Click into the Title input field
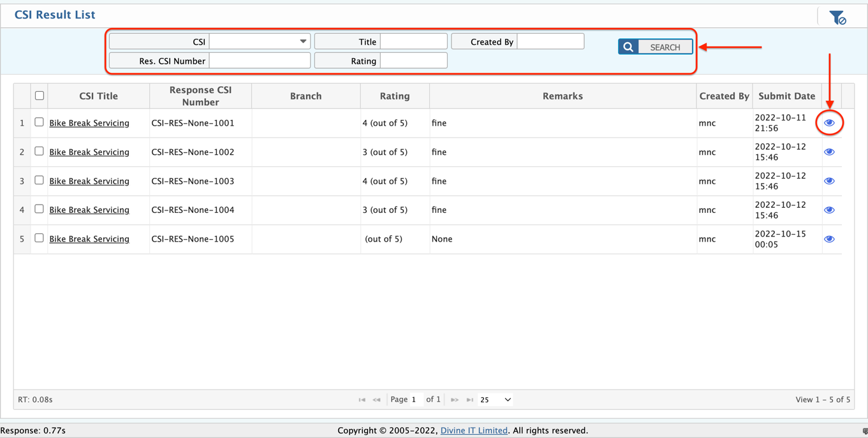Screen dimensions: 868x438 pyautogui.click(x=413, y=40)
